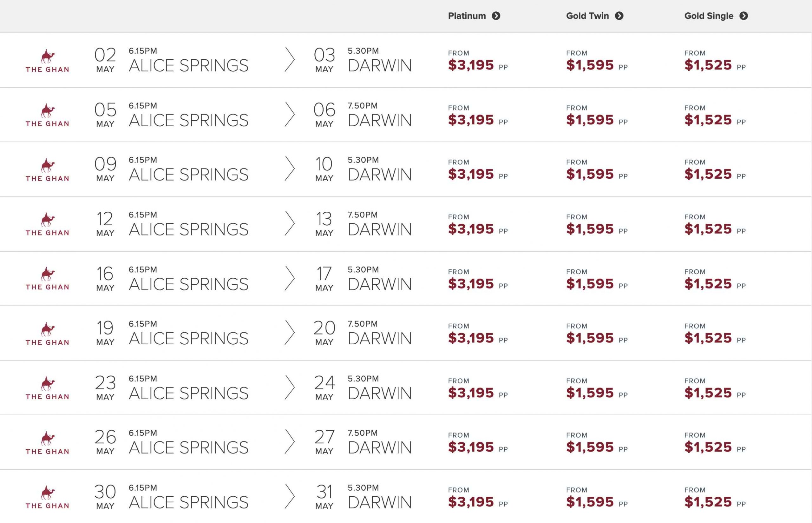Click the arrow icon next to Gold Twin

coord(619,16)
